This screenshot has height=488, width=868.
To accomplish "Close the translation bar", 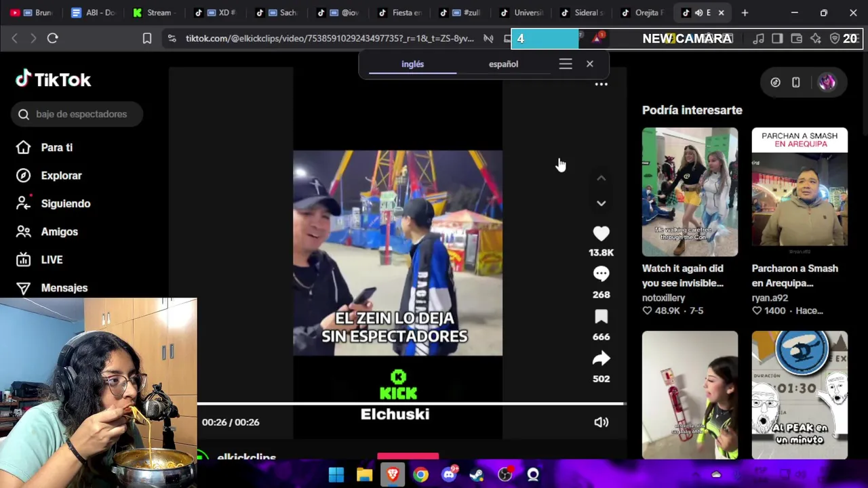I will pyautogui.click(x=590, y=64).
